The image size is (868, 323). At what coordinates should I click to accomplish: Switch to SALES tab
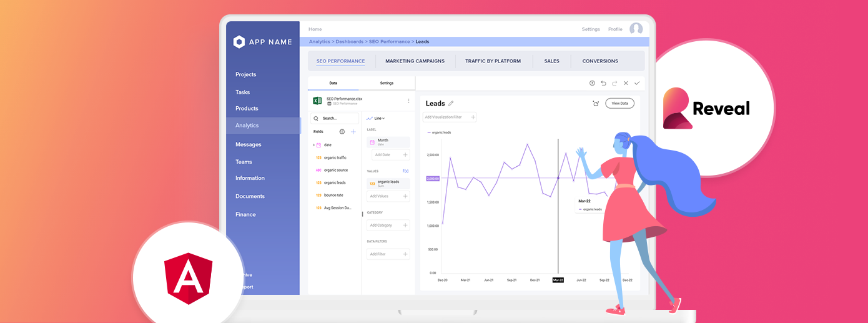tap(551, 61)
